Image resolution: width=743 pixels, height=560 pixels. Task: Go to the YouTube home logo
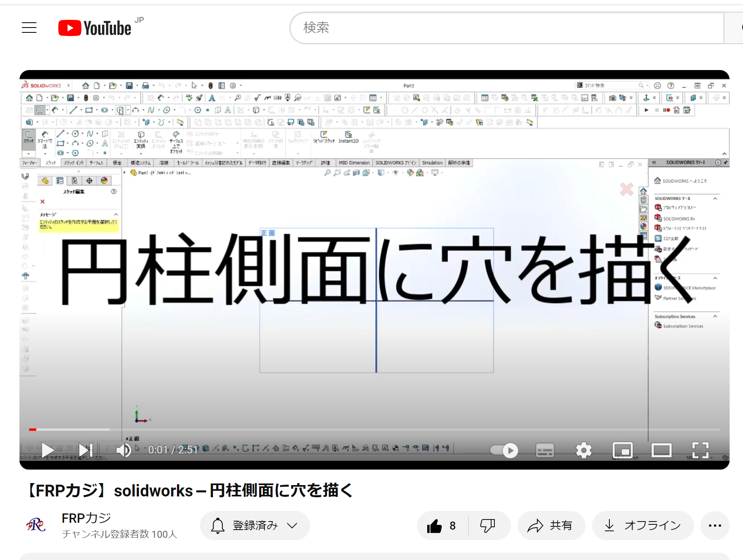95,28
